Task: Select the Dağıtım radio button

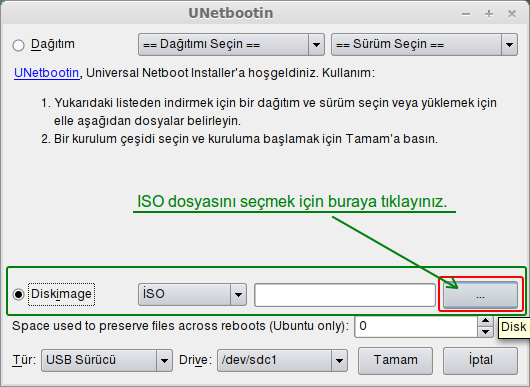Action: point(19,45)
